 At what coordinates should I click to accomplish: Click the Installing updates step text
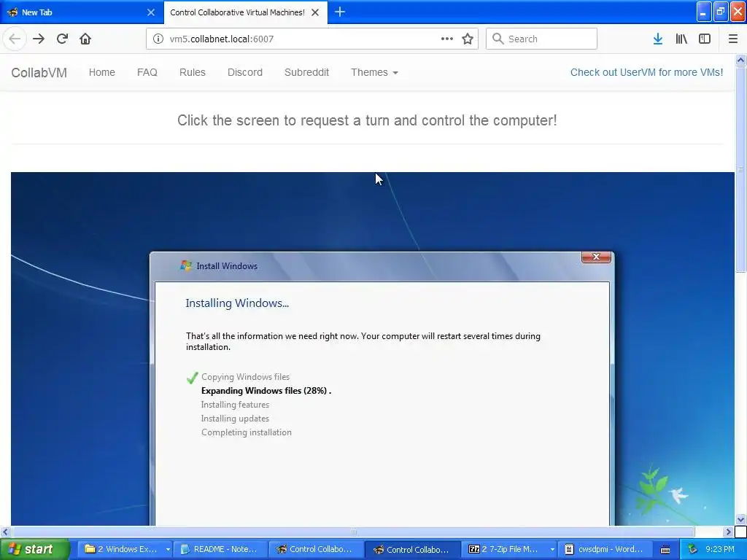click(x=236, y=418)
